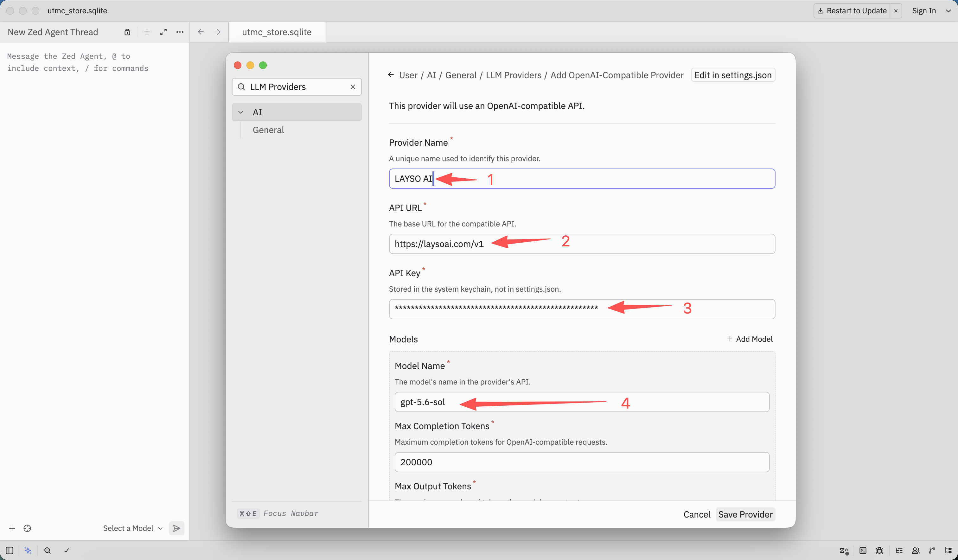Add context with plus below message box
Screen dimensions: 958x560
pyautogui.click(x=12, y=528)
